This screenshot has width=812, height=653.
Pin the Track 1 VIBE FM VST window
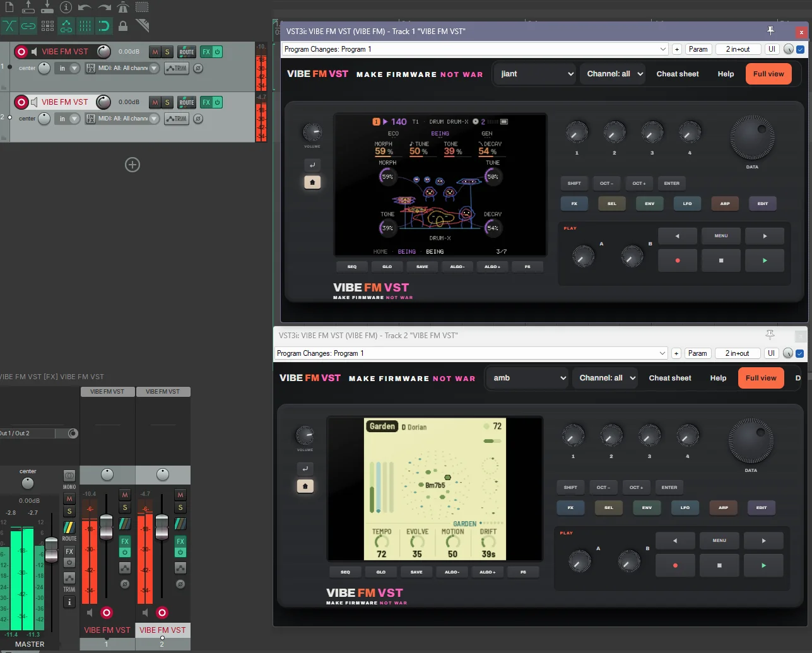pos(770,31)
